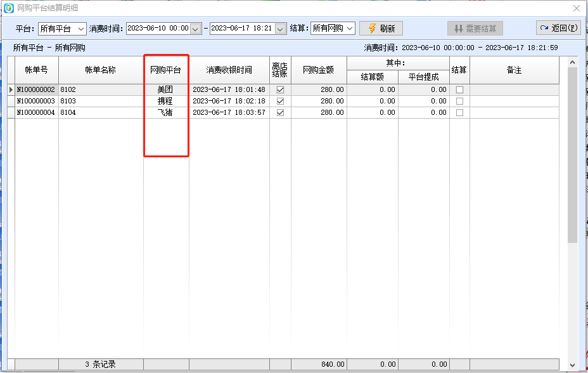The height and width of the screenshot is (373, 588).
Task: Click the vertical scrollbar thumb
Action: (572, 155)
